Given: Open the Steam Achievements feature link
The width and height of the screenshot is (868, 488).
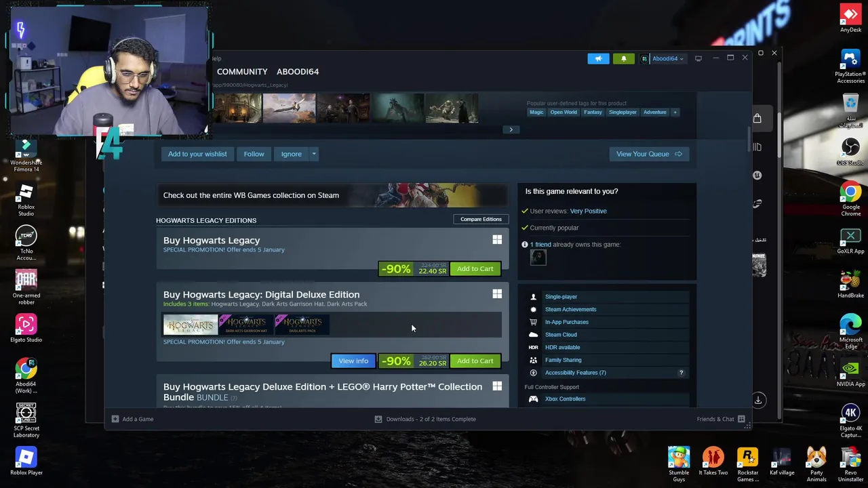Looking at the screenshot, I should point(570,310).
